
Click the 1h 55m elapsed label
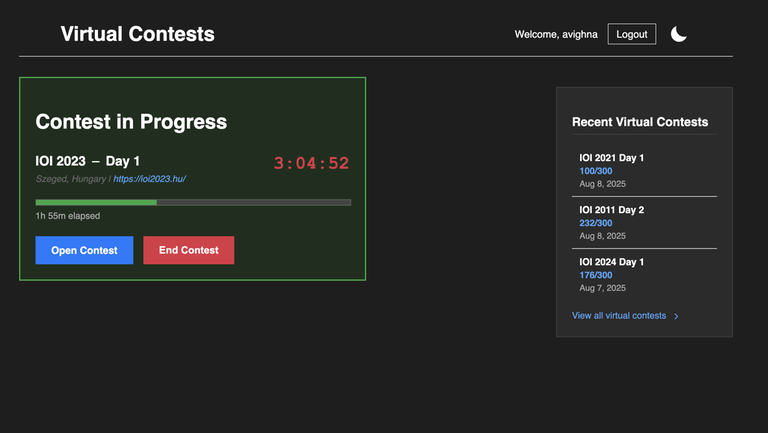coord(68,216)
